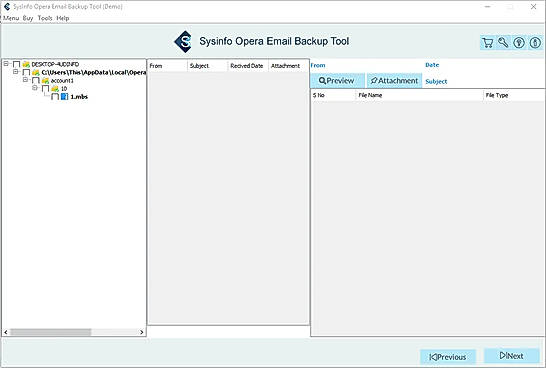Click the blue From label in preview

(318, 65)
